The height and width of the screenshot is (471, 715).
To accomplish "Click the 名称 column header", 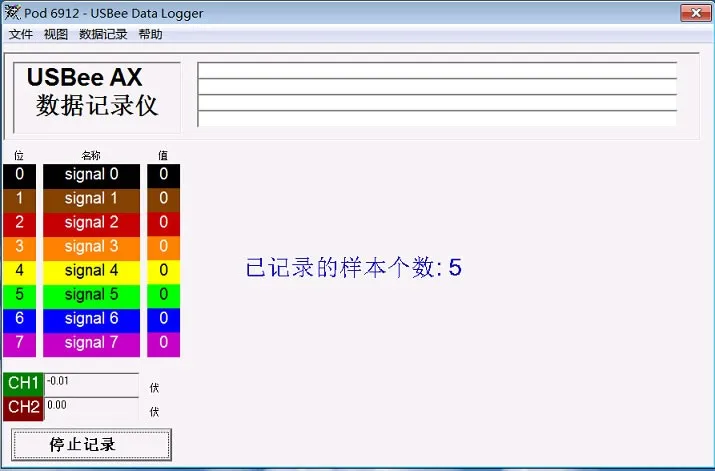I will (x=91, y=155).
